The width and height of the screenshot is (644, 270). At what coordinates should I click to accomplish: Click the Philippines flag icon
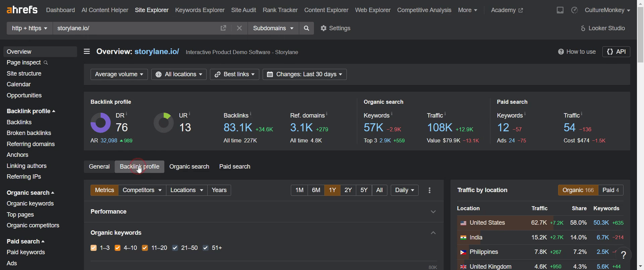(463, 252)
